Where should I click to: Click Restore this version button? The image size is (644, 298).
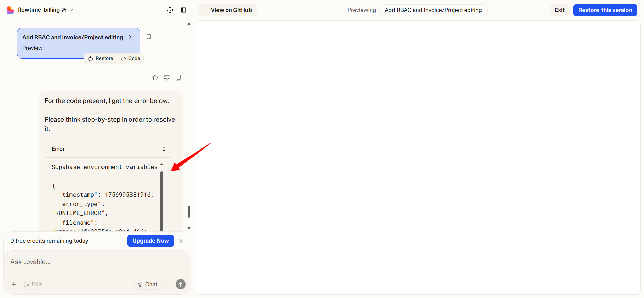click(x=605, y=10)
